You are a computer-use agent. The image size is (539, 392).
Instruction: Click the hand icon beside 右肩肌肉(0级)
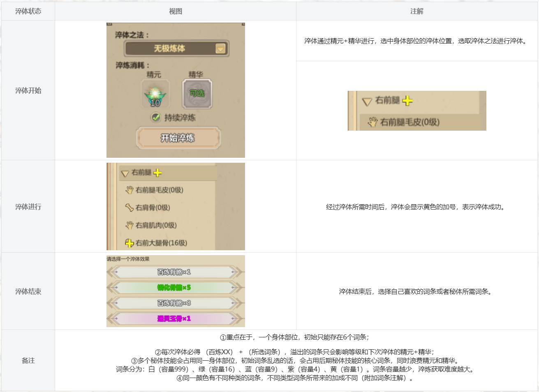(x=130, y=225)
